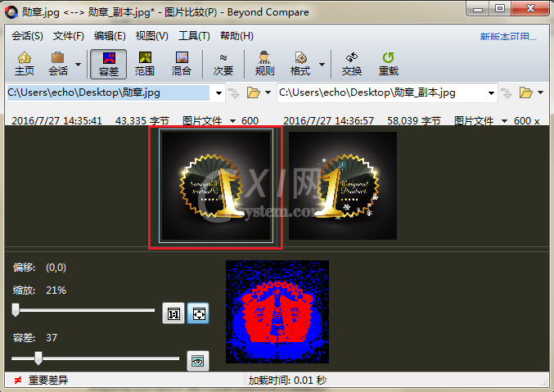Toggle the 容差 tolerance view mode

tap(109, 64)
